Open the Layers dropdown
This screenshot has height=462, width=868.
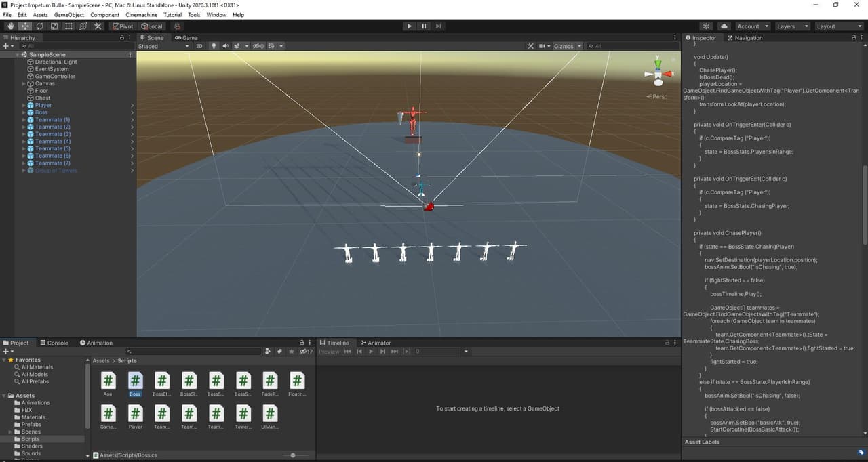[x=792, y=26]
